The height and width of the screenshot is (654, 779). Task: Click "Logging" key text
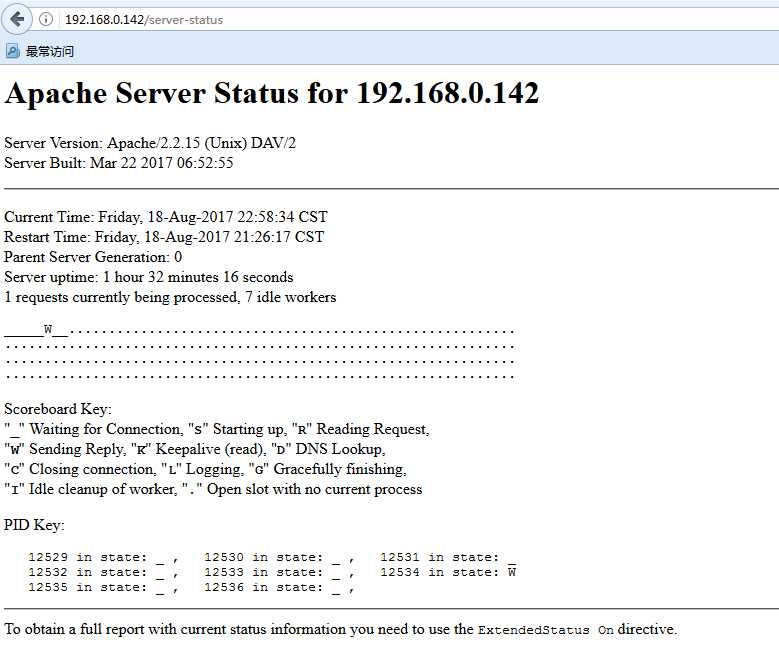tap(214, 469)
